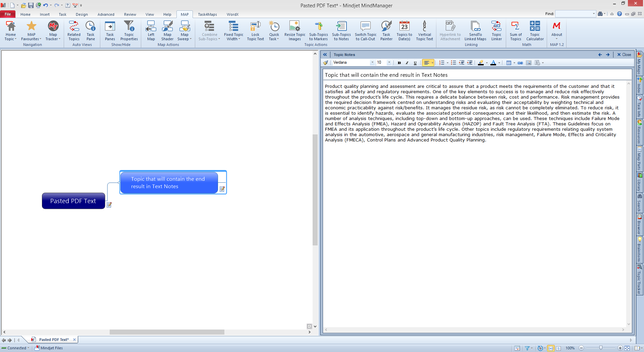Close the Topic Notes pane

click(x=624, y=55)
